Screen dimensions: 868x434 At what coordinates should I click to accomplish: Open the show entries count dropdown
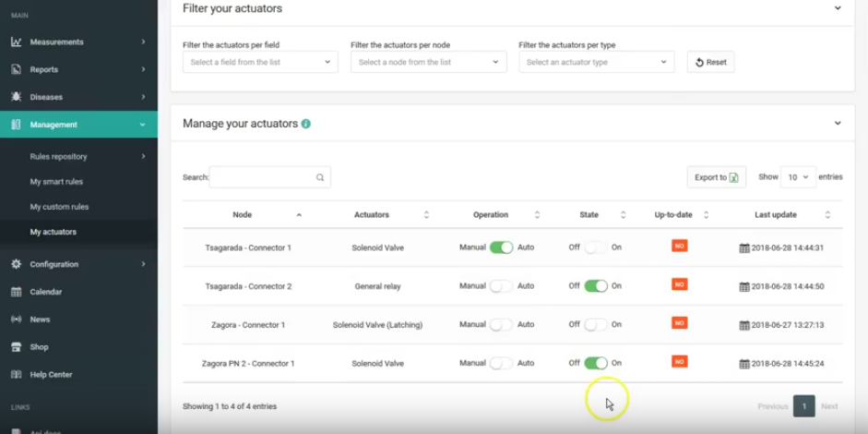[798, 177]
